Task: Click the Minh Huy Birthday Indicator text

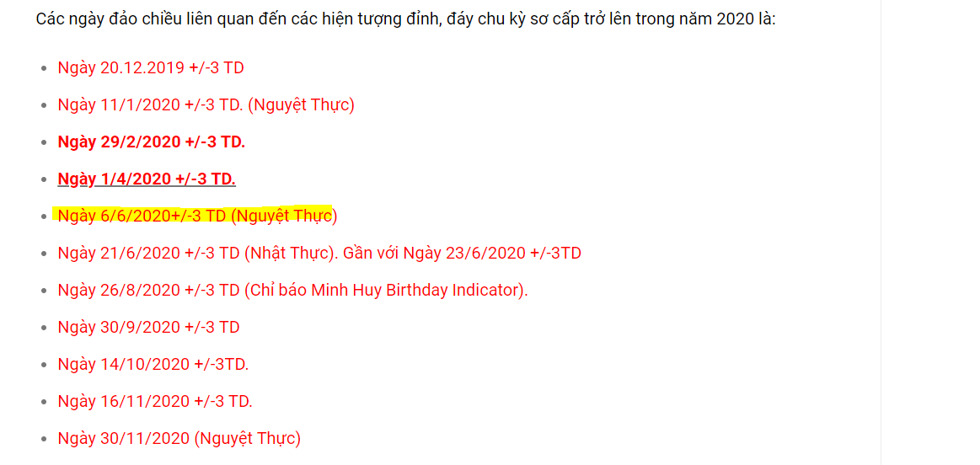Action: point(415,291)
